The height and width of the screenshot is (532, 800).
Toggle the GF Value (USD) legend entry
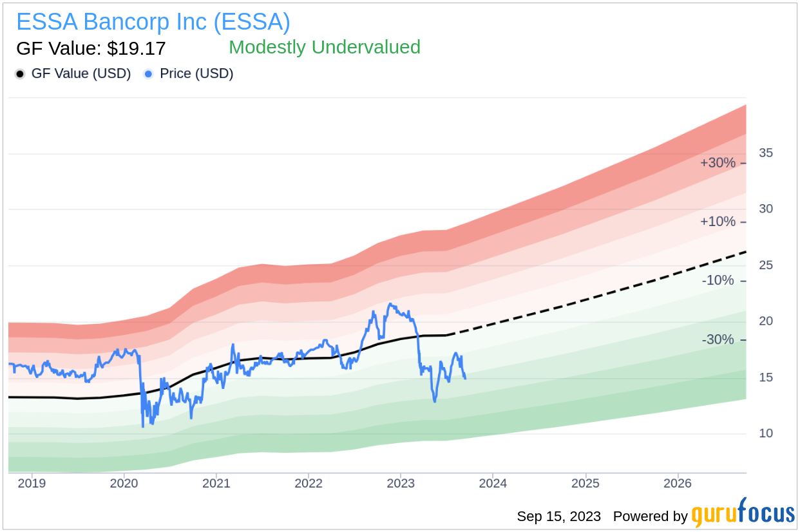point(73,74)
